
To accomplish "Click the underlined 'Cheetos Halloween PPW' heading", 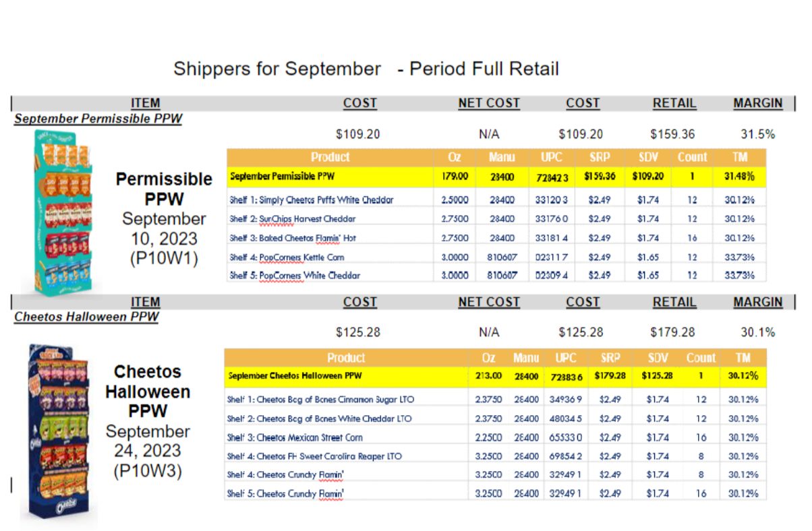I will pos(86,317).
